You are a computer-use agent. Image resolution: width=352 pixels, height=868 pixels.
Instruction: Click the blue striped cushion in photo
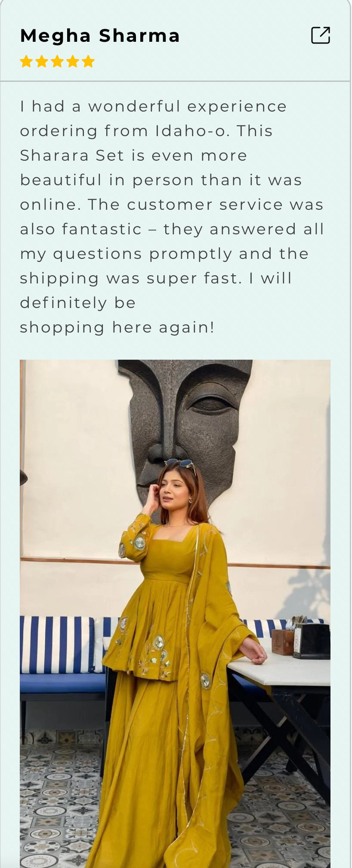pyautogui.click(x=57, y=644)
